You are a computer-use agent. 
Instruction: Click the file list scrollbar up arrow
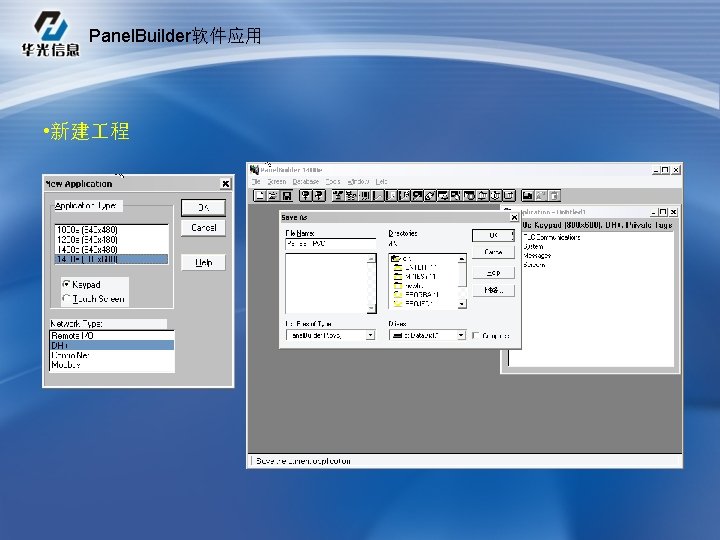click(371, 259)
